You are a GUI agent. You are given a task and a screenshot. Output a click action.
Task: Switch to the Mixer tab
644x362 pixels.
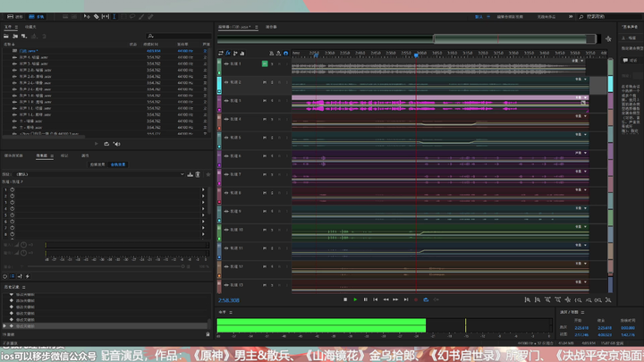[271, 27]
